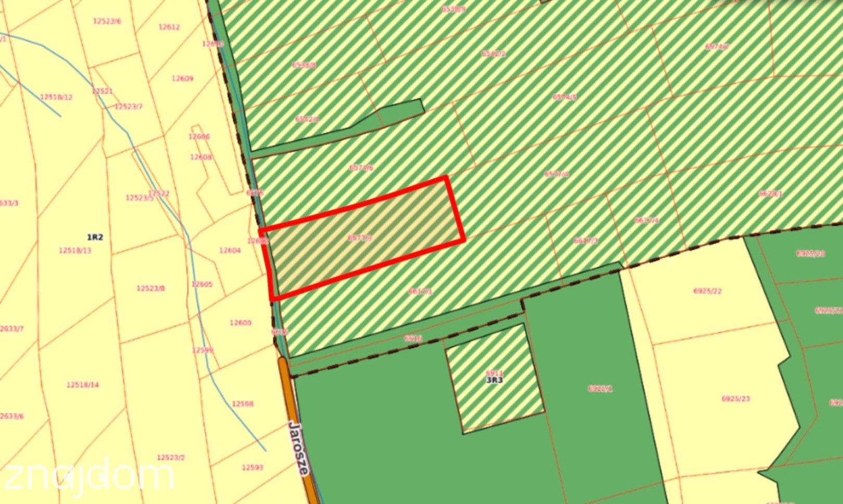Select parcel number 6574/5
Image resolution: width=843 pixels, height=504 pixels.
coord(564,97)
